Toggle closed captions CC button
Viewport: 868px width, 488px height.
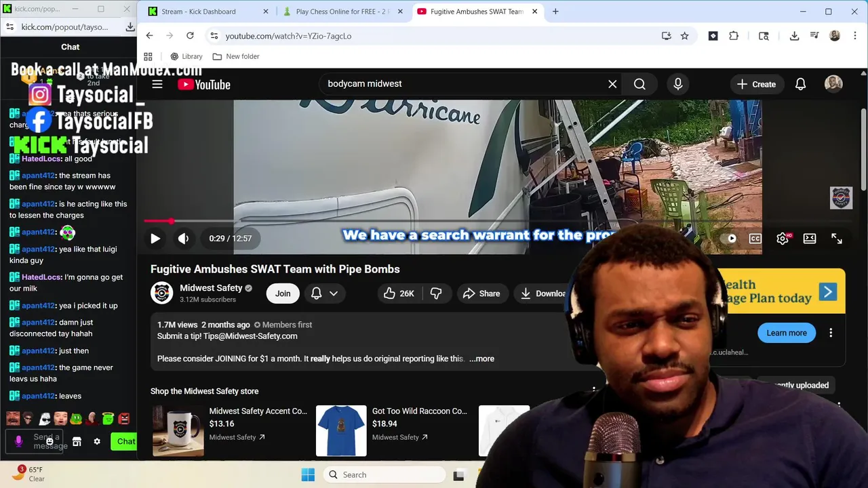click(x=755, y=239)
